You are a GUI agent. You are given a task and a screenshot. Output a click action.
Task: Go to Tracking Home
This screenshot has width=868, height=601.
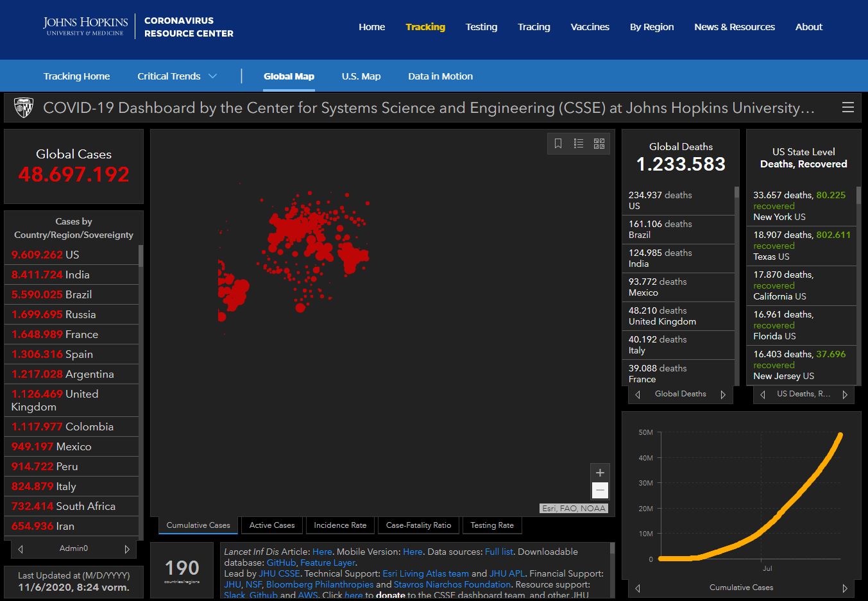[76, 76]
